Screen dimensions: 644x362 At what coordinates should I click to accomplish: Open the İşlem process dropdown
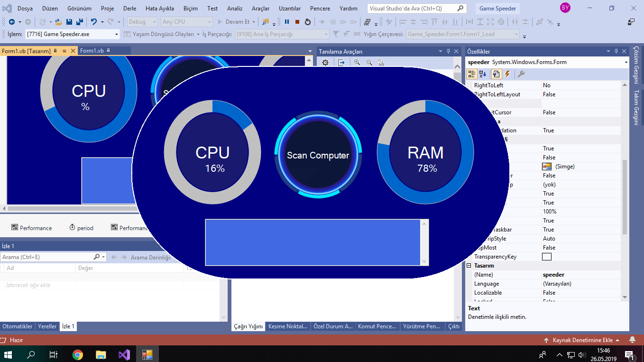point(117,34)
